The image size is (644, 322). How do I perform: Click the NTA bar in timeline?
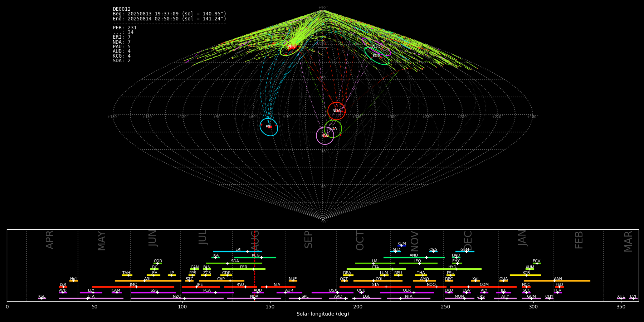point(409,298)
